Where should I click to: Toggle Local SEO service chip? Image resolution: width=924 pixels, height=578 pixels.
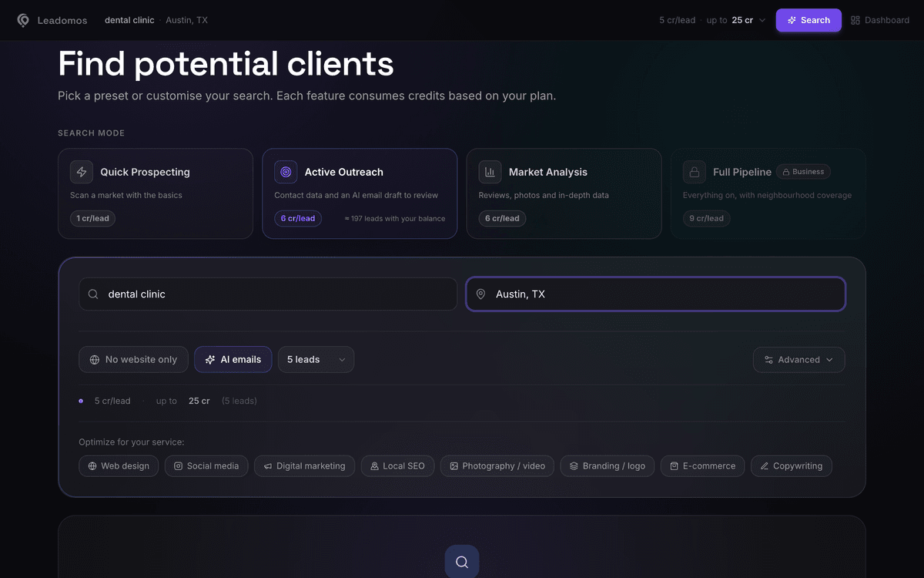398,466
